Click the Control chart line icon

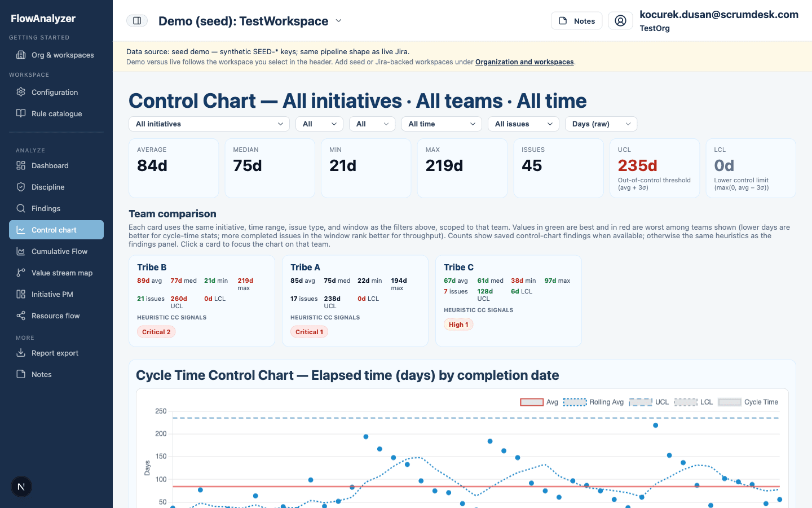point(21,230)
